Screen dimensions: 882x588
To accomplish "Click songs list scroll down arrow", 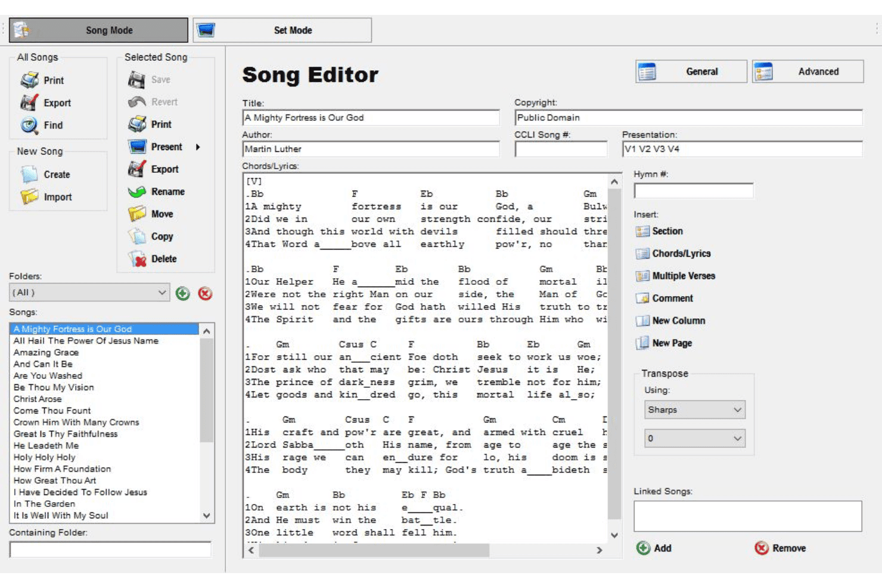I will point(207,516).
